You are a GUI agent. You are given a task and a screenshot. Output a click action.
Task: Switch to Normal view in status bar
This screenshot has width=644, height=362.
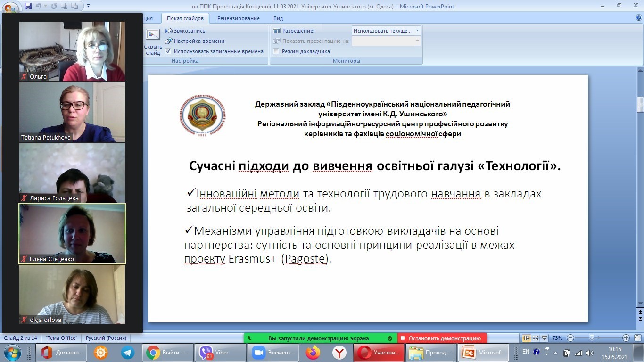[x=528, y=338]
